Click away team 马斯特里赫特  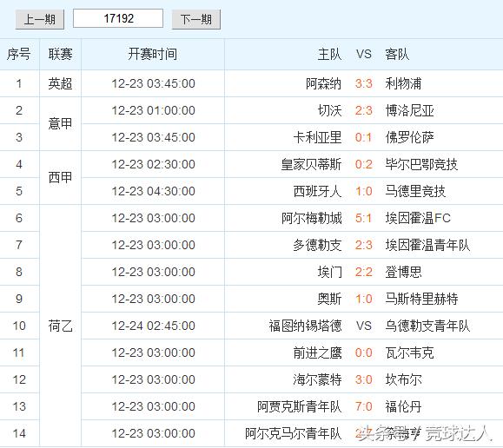(421, 300)
